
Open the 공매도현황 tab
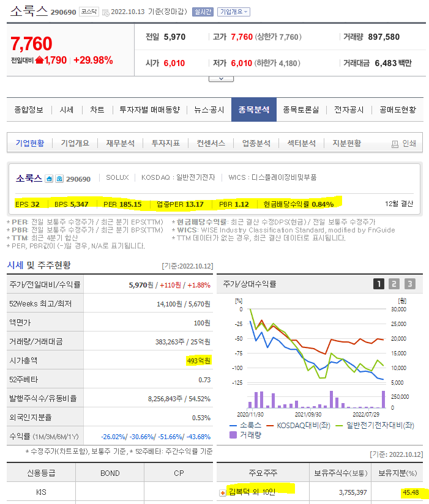pyautogui.click(x=398, y=110)
